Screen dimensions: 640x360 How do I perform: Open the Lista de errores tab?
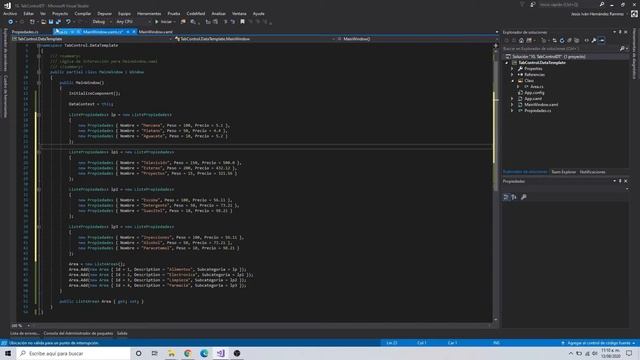pos(24,333)
